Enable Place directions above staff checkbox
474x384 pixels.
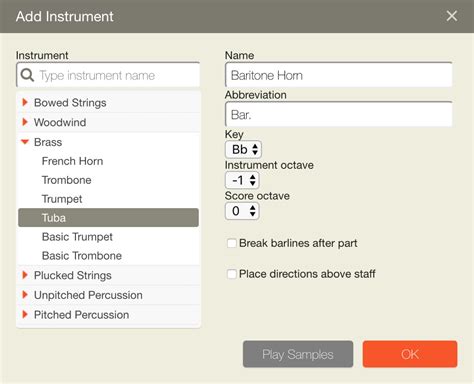[232, 274]
